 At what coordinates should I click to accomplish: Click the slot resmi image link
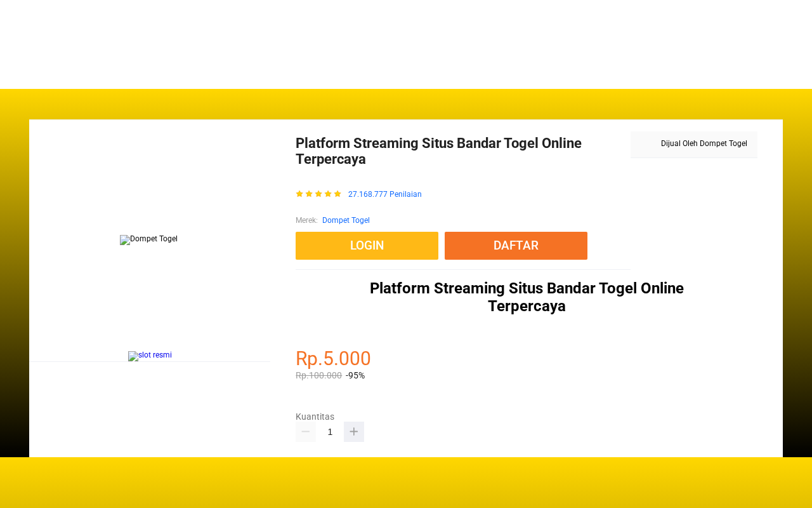[150, 356]
